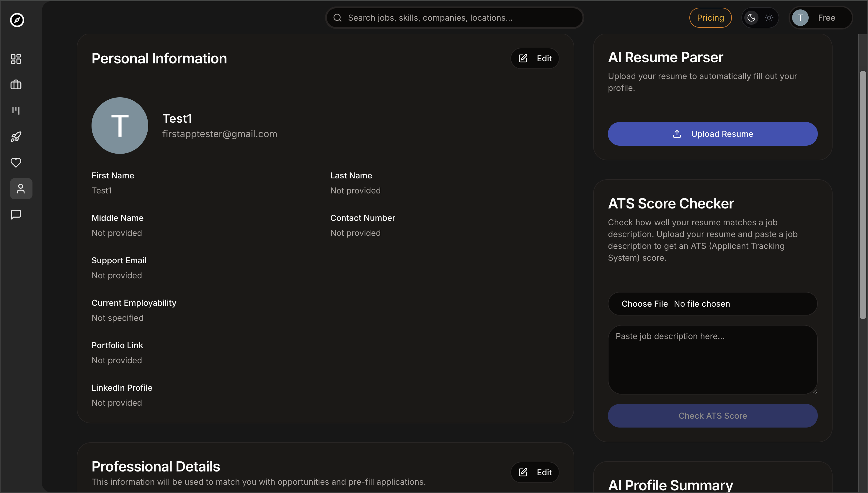Open the Free account menu

coord(820,18)
